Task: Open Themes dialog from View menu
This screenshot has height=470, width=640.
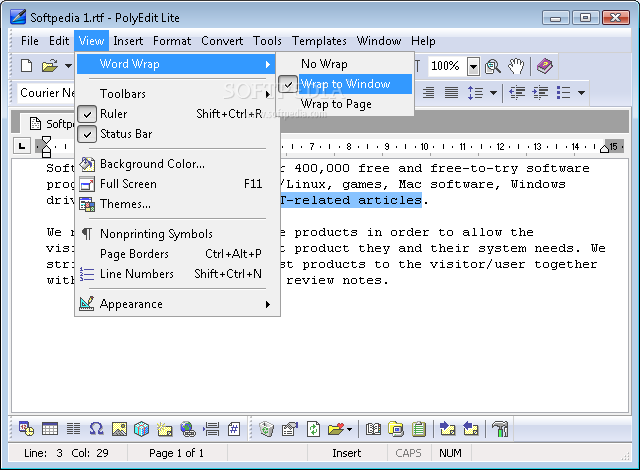Action: pyautogui.click(x=175, y=204)
